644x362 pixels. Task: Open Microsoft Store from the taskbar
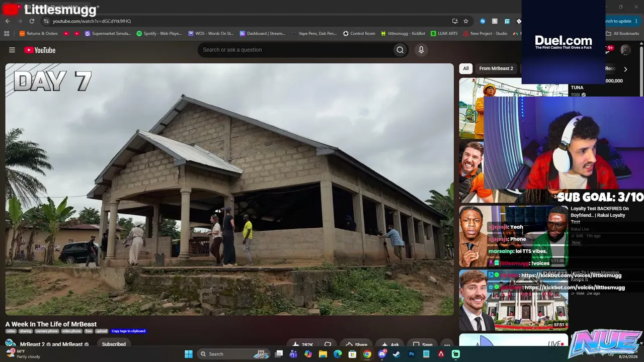point(353,354)
